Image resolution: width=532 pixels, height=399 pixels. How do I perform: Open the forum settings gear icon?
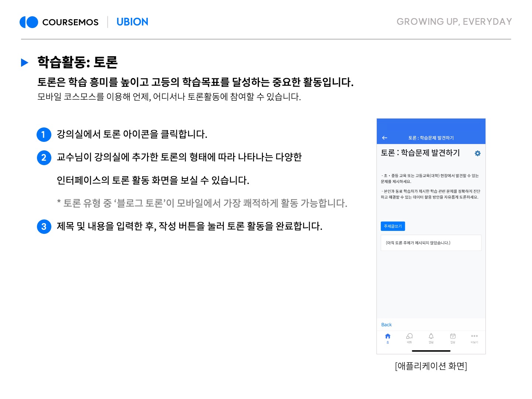click(x=477, y=153)
